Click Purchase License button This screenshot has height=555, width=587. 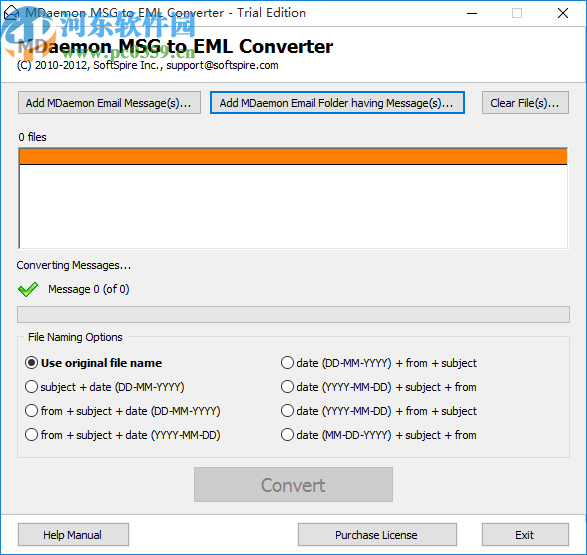click(x=377, y=535)
